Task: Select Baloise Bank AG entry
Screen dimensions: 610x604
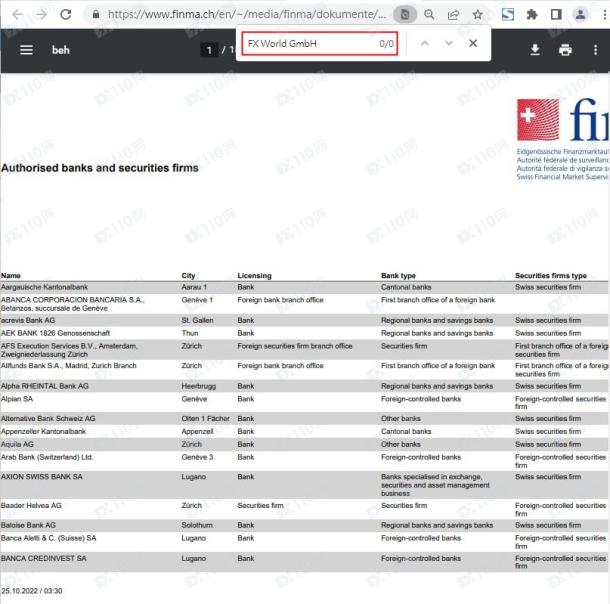Action: (28, 525)
